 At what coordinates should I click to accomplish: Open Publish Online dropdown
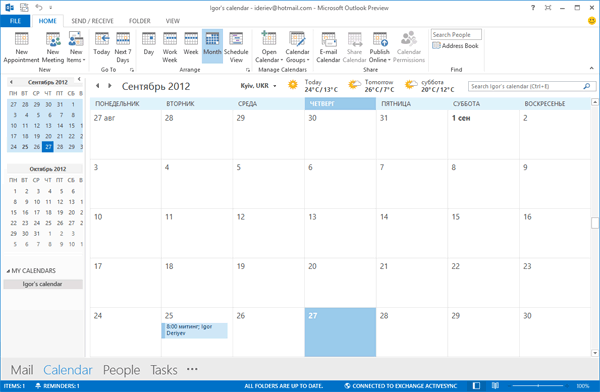pos(380,47)
